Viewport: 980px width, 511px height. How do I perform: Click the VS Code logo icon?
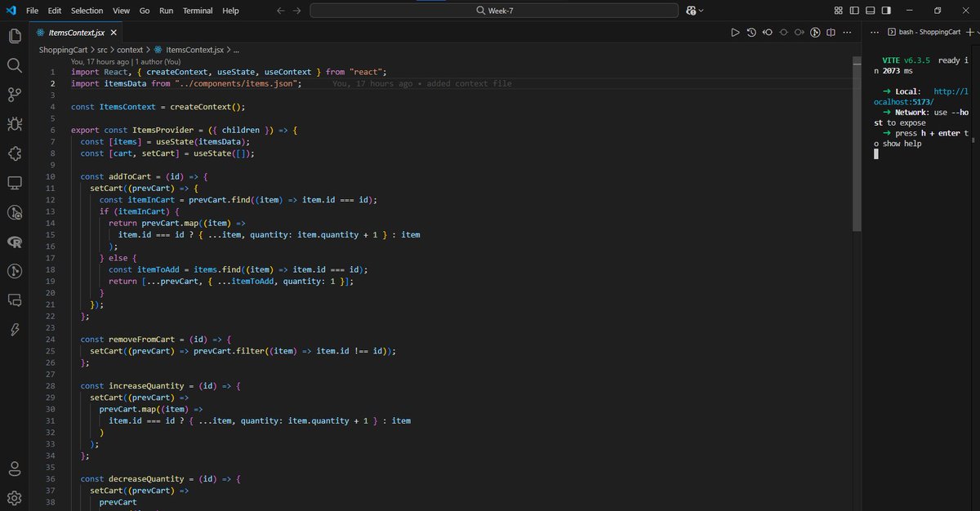[12, 11]
